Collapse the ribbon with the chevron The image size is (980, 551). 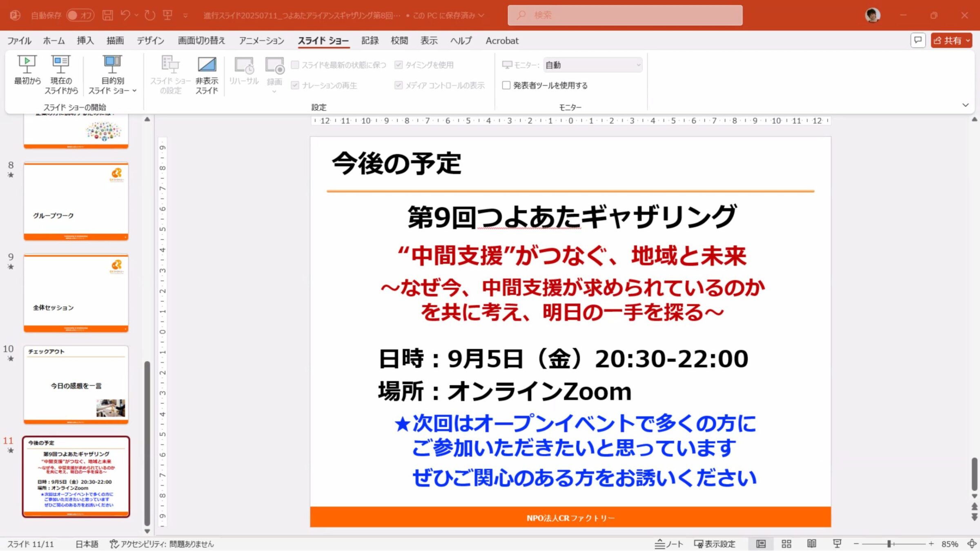coord(965,105)
